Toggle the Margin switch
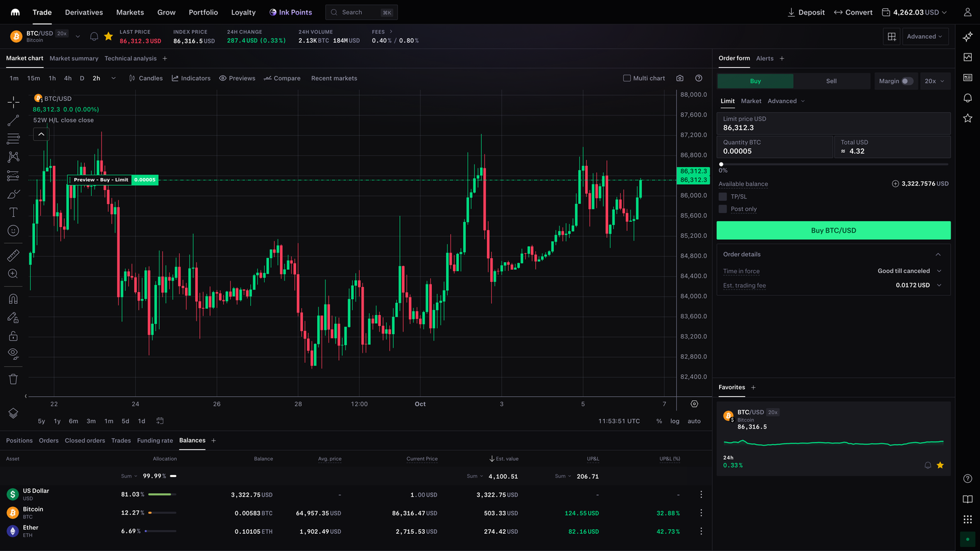 pyautogui.click(x=907, y=81)
